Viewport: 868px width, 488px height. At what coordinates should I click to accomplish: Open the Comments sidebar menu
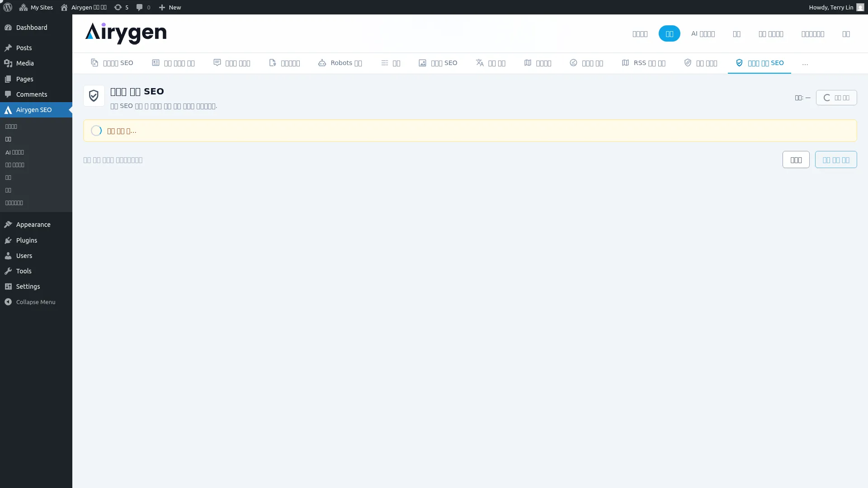(x=36, y=94)
